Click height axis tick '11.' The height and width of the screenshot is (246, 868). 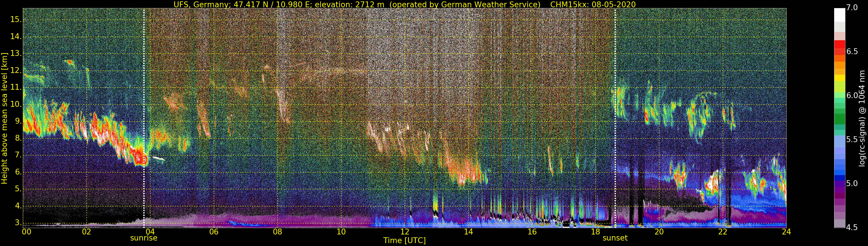point(16,88)
